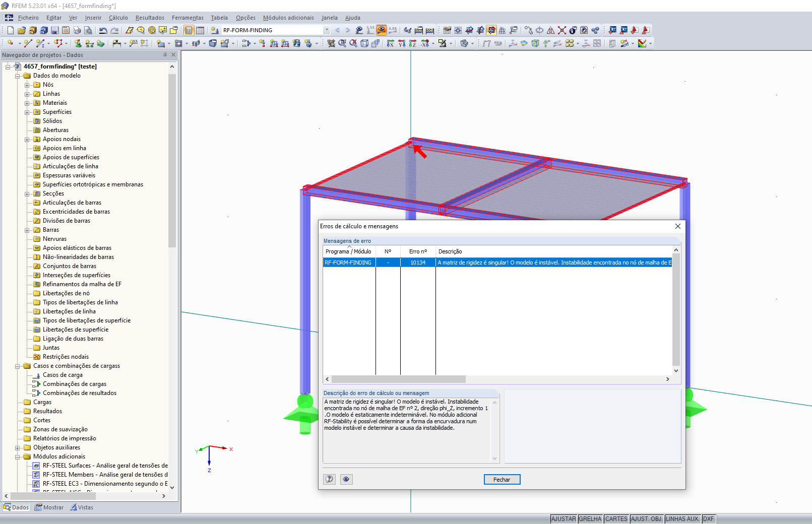Screen dimensions: 812x524
Task: Click the mirror tool icon
Action: 551,30
